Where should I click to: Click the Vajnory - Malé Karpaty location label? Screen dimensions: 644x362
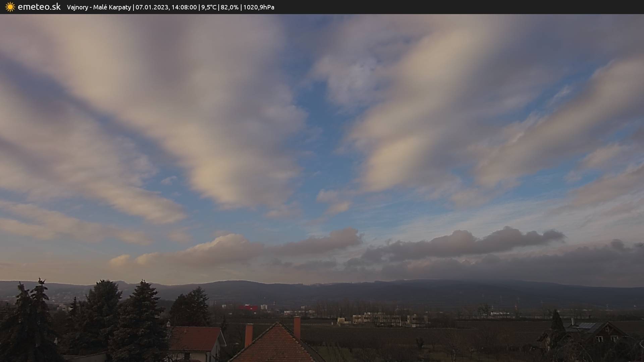pyautogui.click(x=99, y=7)
